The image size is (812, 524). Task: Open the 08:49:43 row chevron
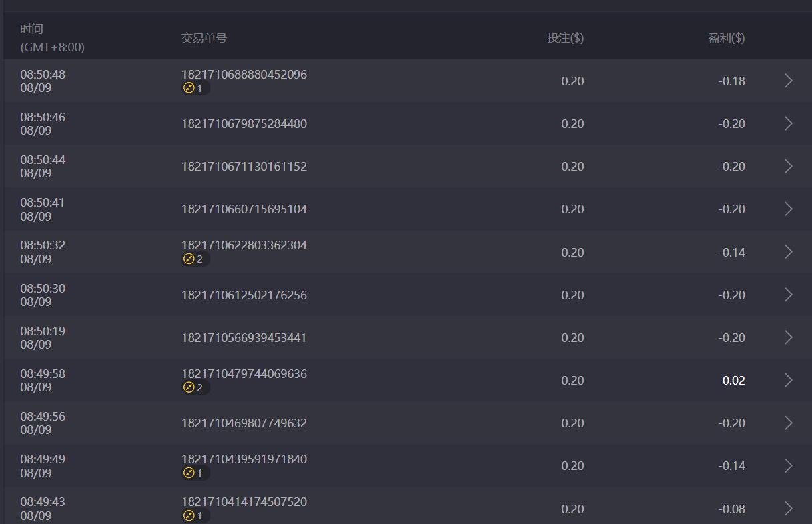[789, 509]
